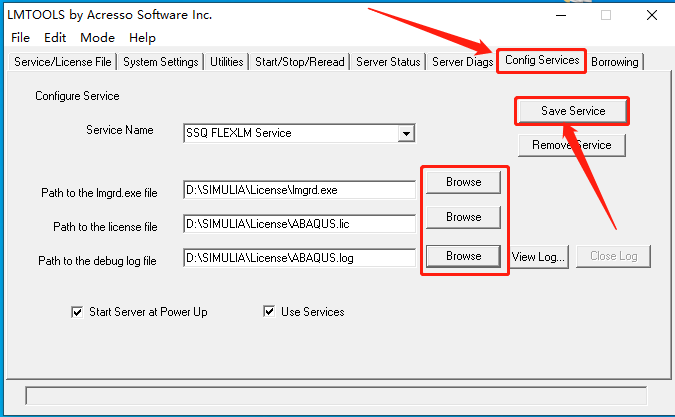Screen dimensions: 675x417
Task: Toggle Start Server at Power Up checkbox
Action: 77,312
